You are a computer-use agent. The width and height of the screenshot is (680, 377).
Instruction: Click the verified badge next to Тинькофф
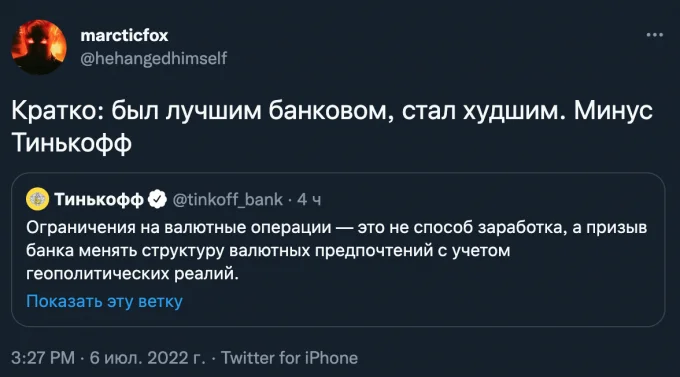[x=157, y=199]
